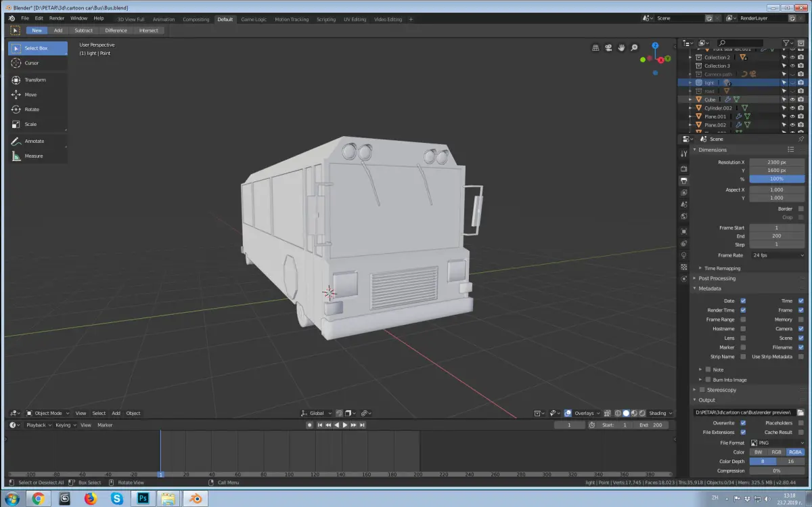
Task: Open the Texture properties tab
Action: point(684,267)
